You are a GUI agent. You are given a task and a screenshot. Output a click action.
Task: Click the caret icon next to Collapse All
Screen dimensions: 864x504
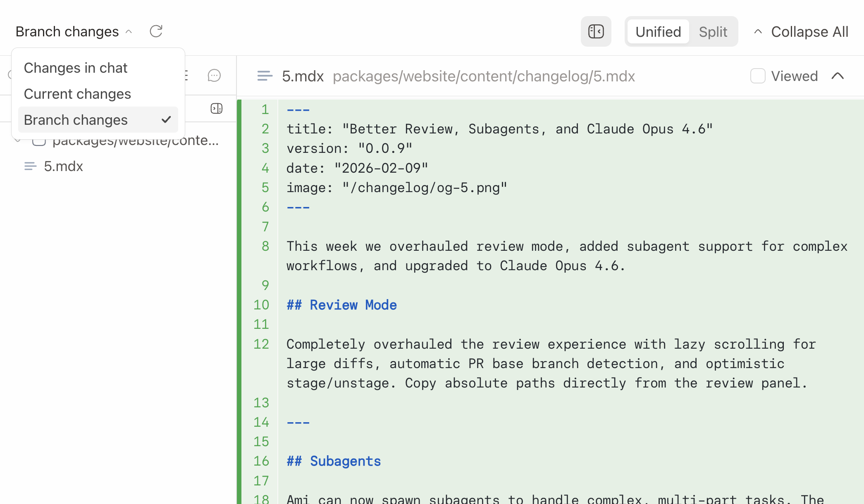pyautogui.click(x=758, y=32)
